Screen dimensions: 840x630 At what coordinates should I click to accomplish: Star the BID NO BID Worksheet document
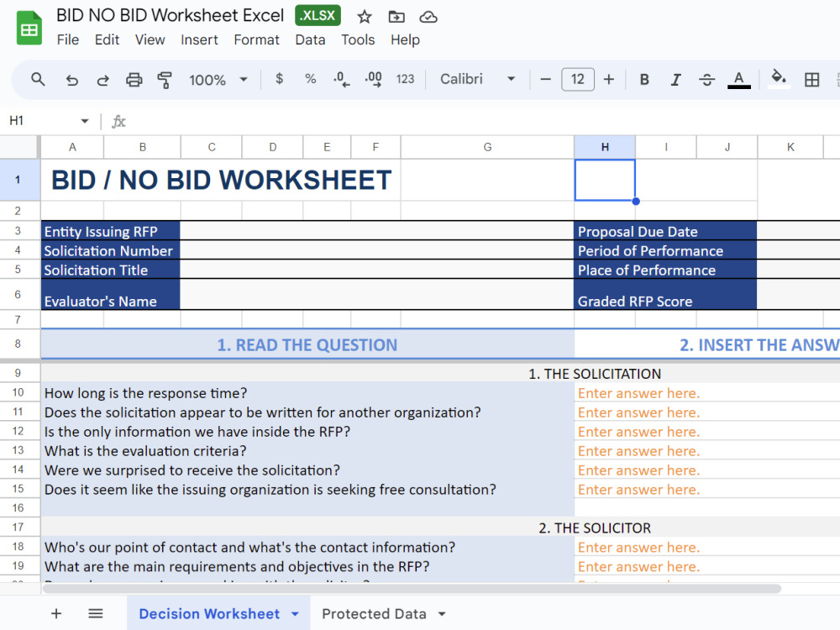(365, 17)
